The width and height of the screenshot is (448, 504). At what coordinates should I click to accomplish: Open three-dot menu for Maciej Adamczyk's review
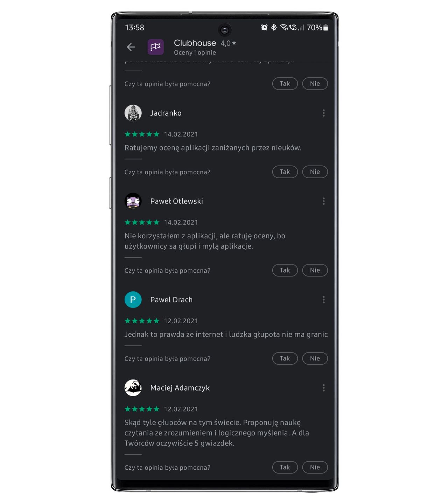pyautogui.click(x=323, y=388)
